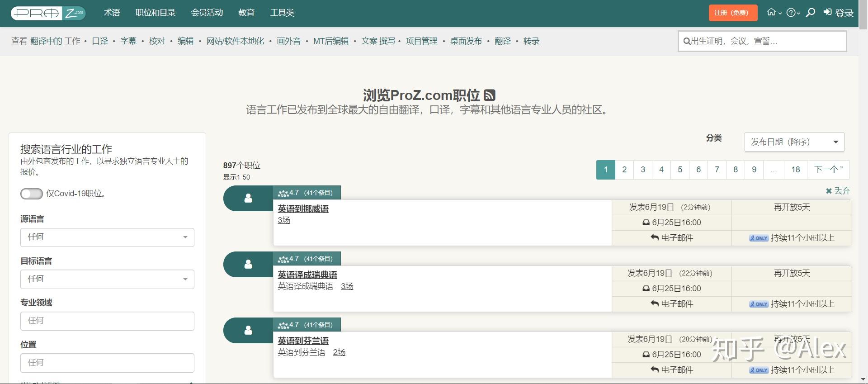Open the 术语 menu
The image size is (868, 384).
(x=112, y=13)
